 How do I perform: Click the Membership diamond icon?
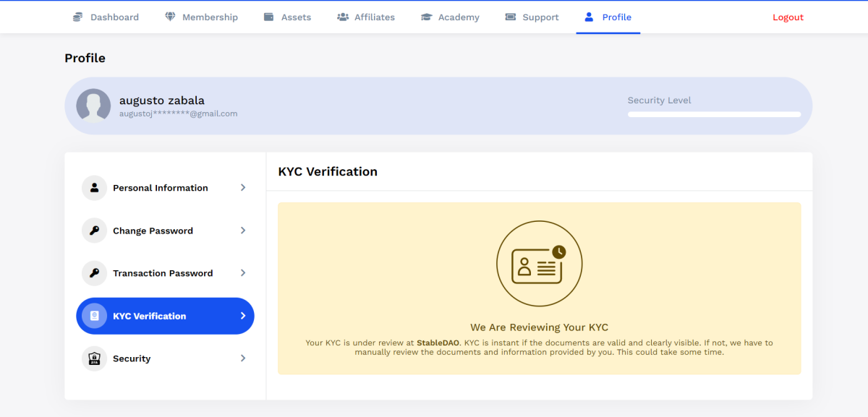(x=170, y=17)
